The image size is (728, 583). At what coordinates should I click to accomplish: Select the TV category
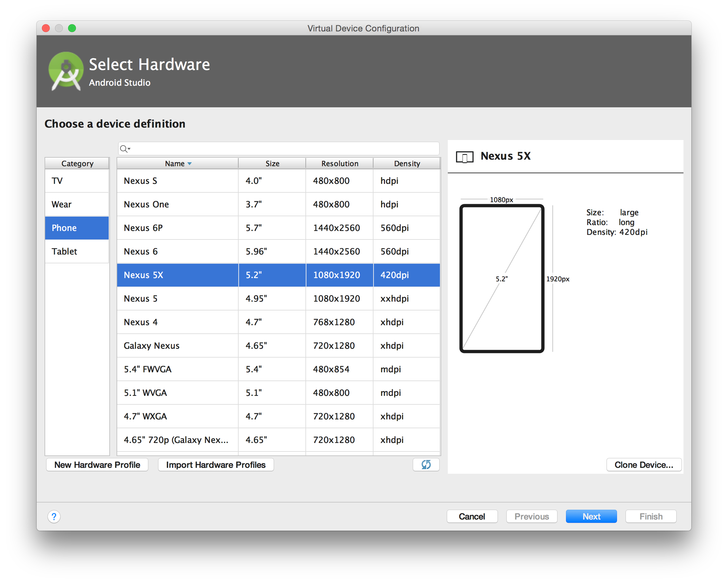click(x=77, y=181)
